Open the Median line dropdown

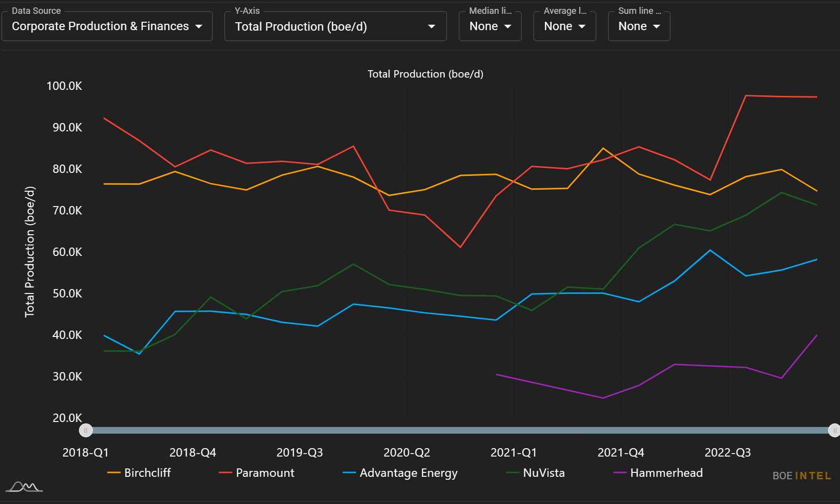(490, 26)
